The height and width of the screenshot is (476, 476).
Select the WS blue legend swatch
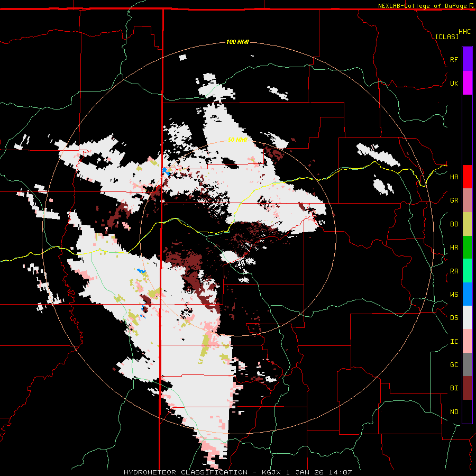[x=467, y=294]
